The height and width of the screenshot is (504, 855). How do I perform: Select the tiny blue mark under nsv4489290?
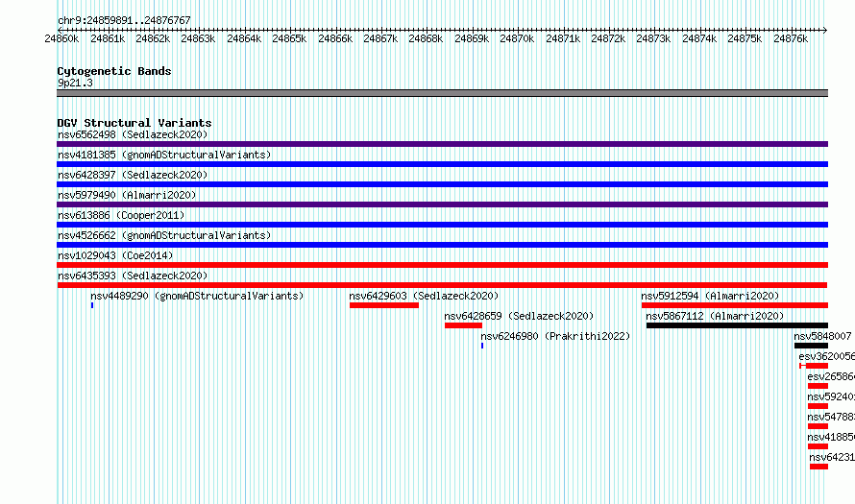(x=92, y=305)
